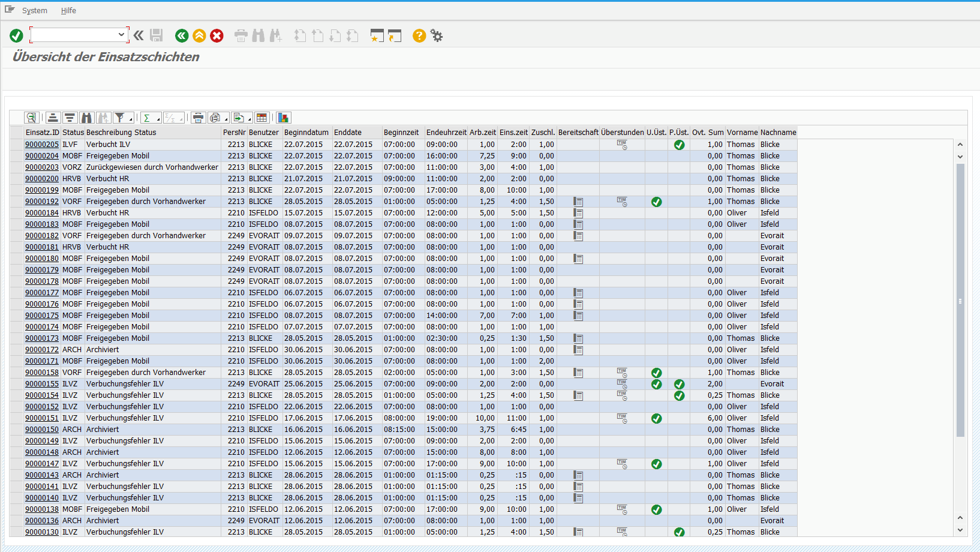
Task: Click the U.Üst. green check in row 90000138
Action: pyautogui.click(x=656, y=509)
